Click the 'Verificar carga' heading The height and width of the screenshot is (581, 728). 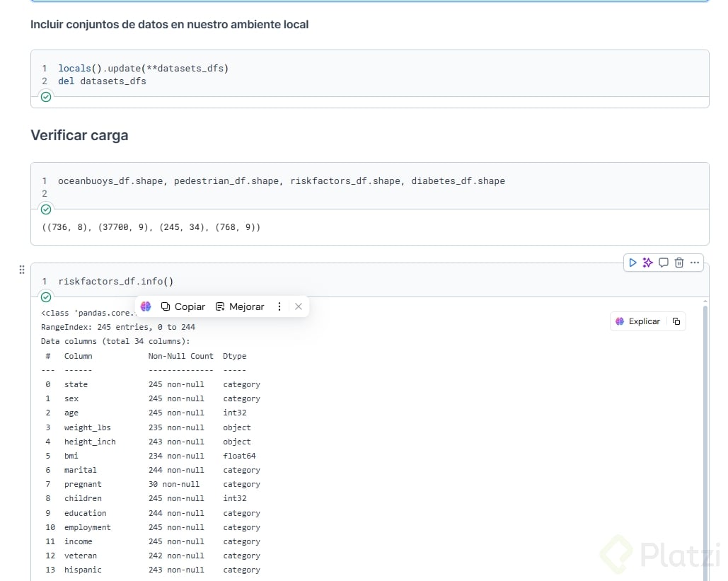[79, 135]
